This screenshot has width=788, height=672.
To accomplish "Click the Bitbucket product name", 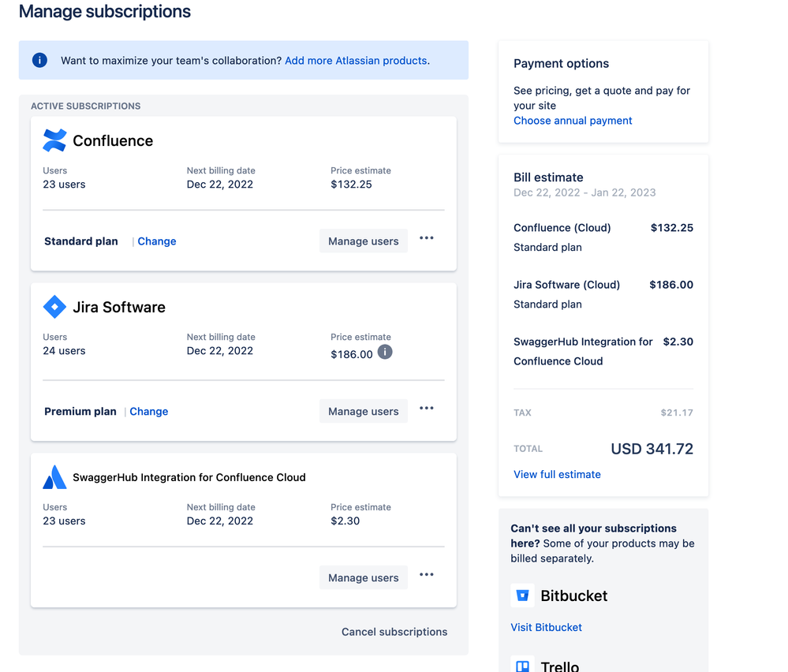I will 574,595.
